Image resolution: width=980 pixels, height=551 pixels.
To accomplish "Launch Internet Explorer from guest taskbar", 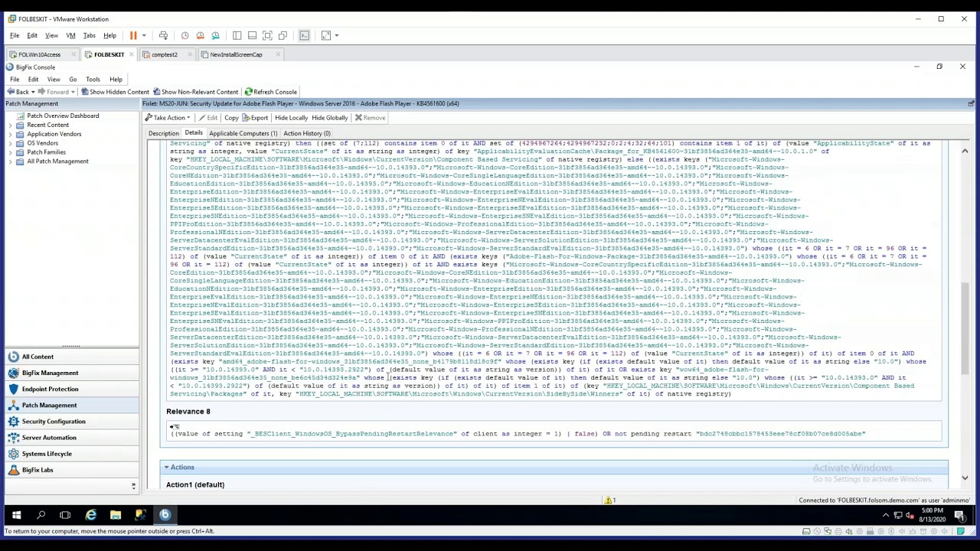I will pos(90,515).
